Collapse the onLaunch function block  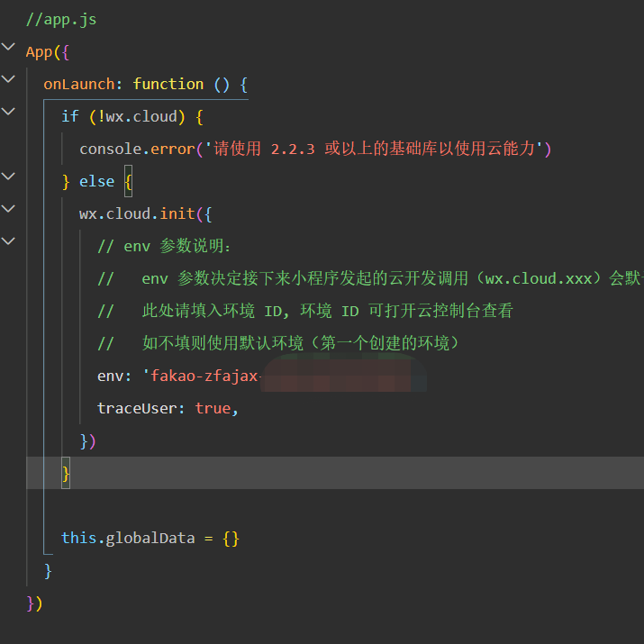point(9,79)
